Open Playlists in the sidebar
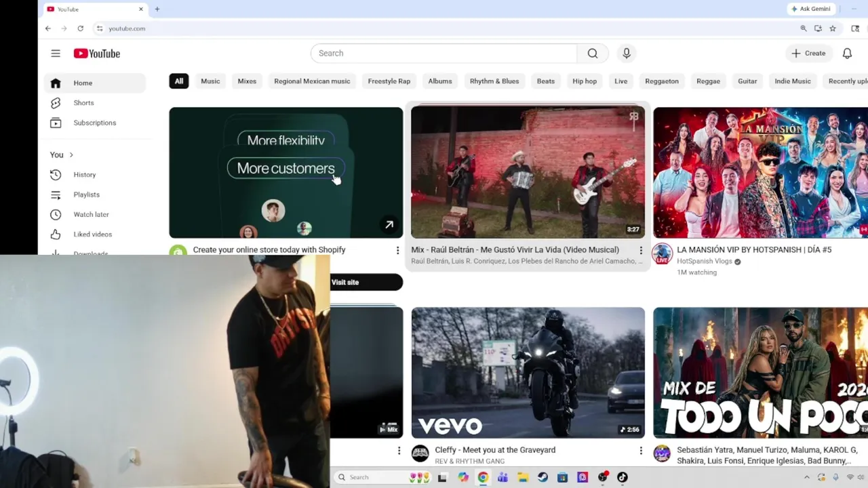The image size is (868, 488). (95, 195)
